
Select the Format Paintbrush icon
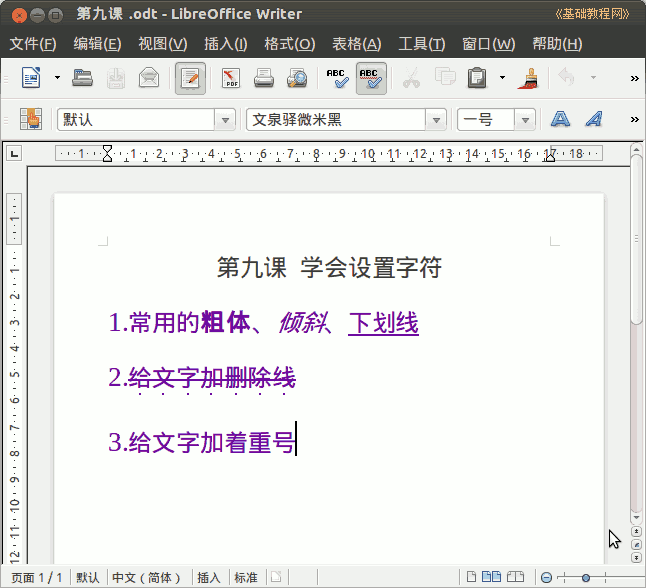(529, 78)
